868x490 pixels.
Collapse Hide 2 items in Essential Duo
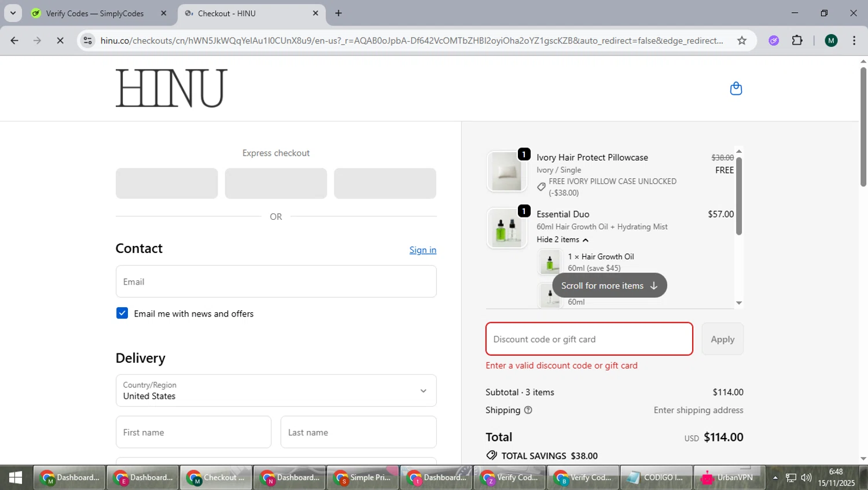562,240
